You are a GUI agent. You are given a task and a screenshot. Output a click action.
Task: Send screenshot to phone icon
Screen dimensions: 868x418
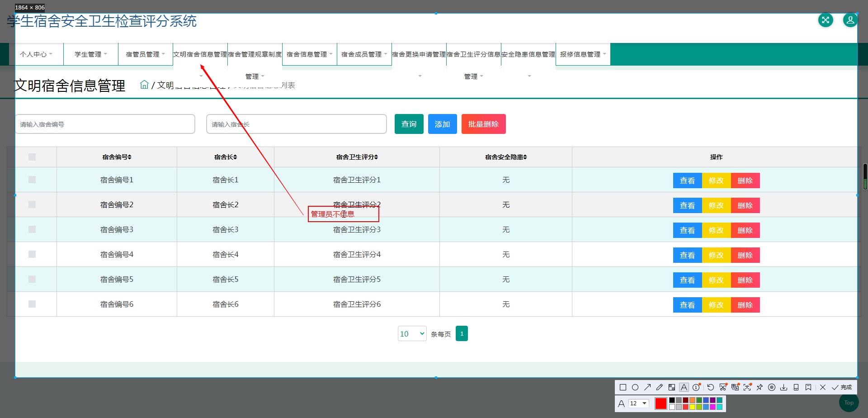[796, 387]
